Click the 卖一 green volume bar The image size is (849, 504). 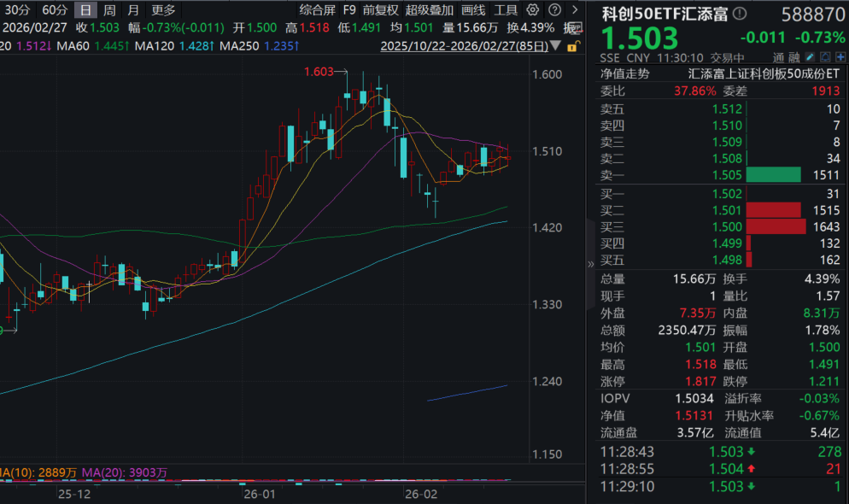[x=773, y=175]
